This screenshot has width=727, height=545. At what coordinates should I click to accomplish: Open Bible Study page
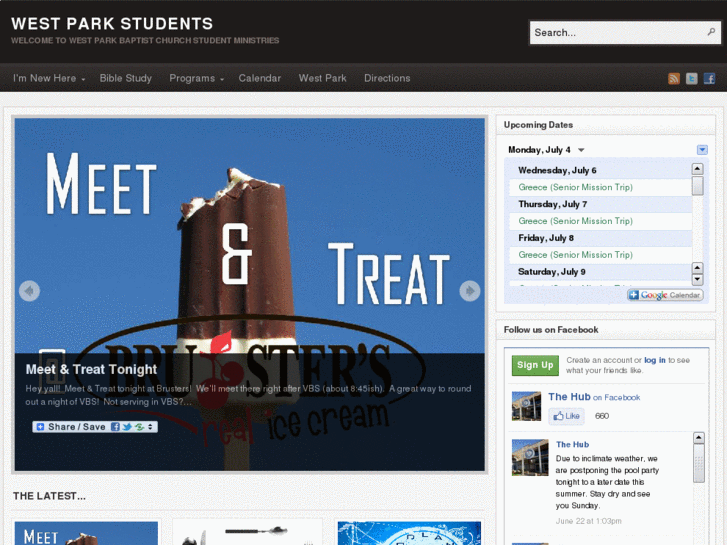(126, 78)
